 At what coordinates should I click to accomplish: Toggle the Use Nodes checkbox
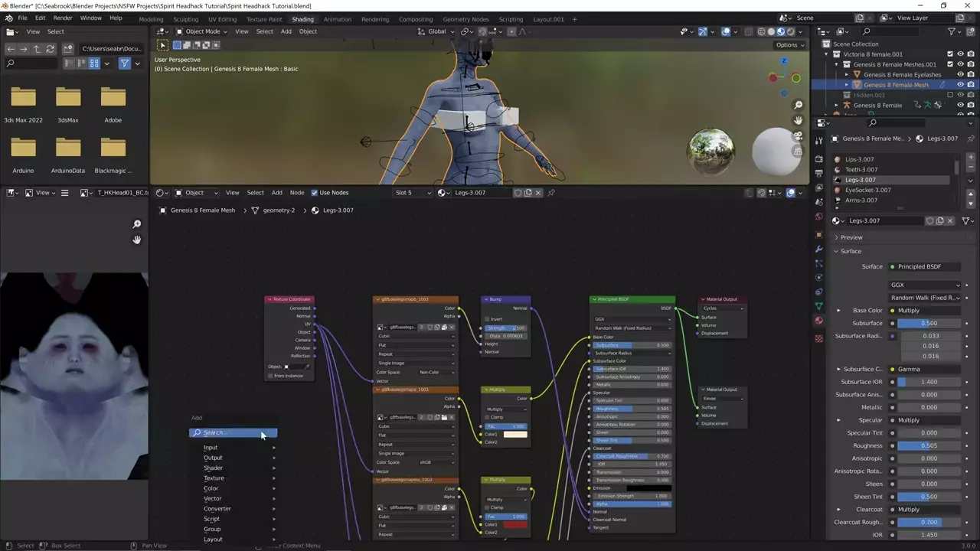314,193
